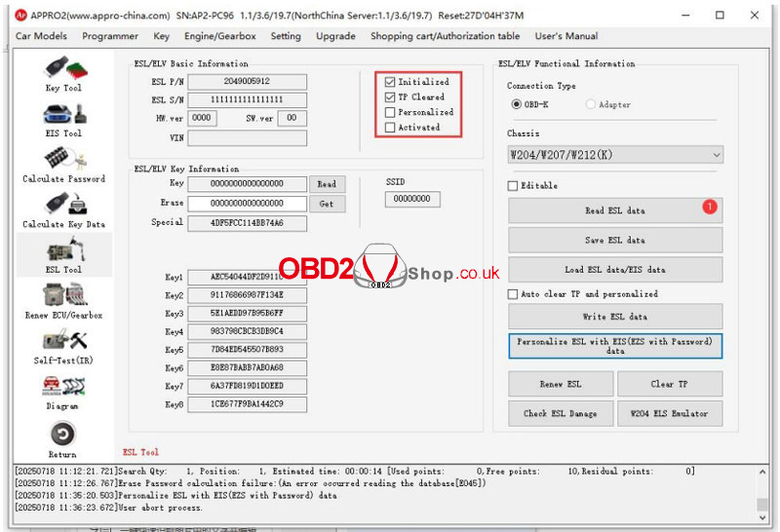Click the Special value field
This screenshot has width=780, height=532.
click(247, 223)
